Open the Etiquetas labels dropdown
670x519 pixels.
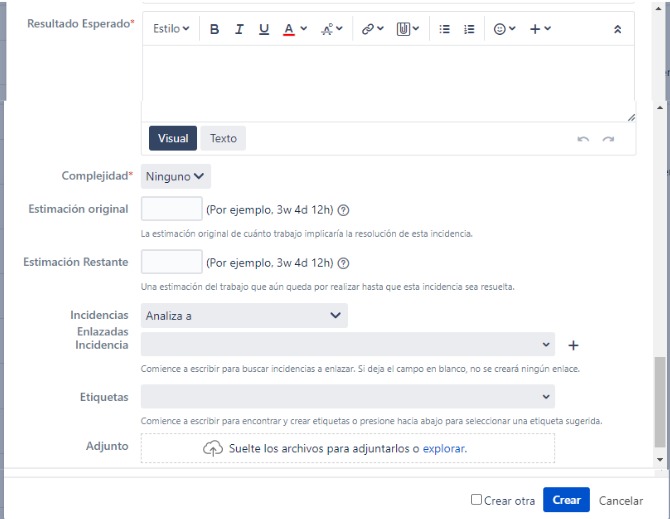348,396
